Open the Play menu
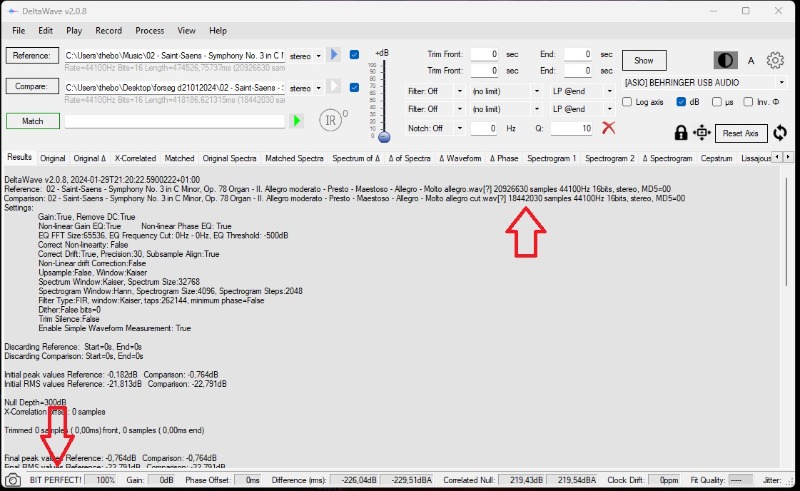The width and height of the screenshot is (800, 491). tap(74, 31)
